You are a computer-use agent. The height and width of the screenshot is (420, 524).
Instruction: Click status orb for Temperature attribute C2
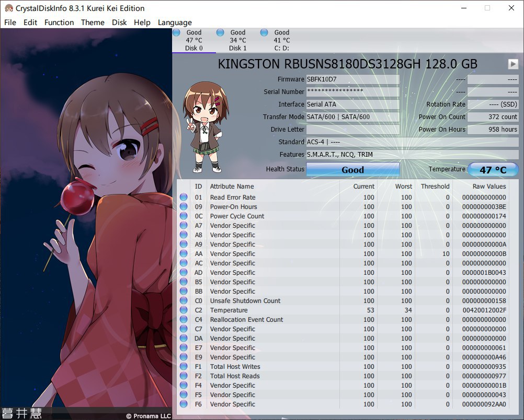[184, 310]
